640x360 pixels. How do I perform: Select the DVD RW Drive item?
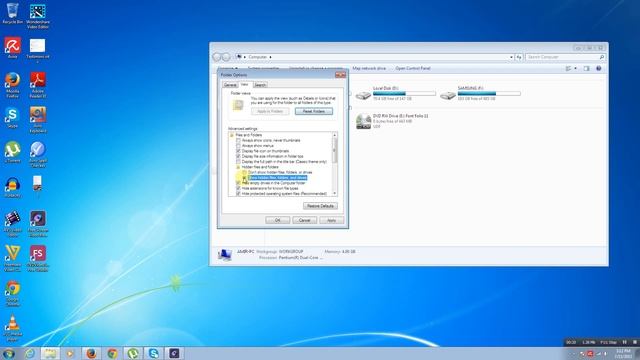(x=392, y=121)
